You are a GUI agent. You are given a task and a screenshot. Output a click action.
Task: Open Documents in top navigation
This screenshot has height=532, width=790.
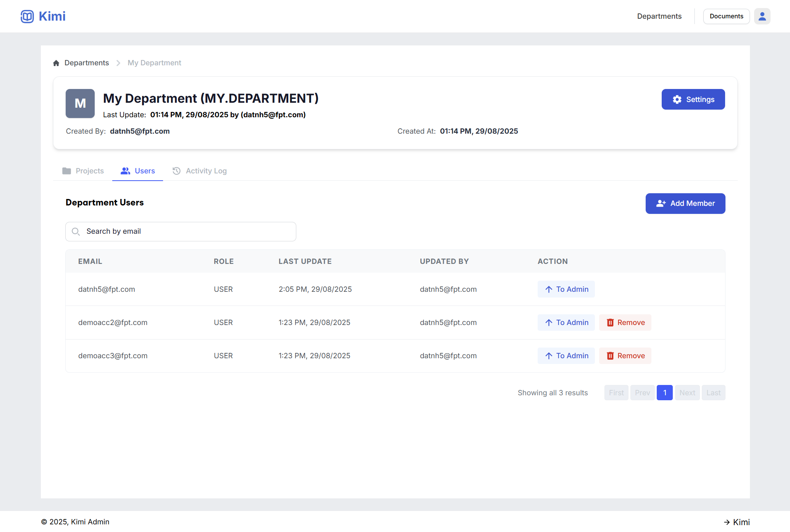pos(726,16)
